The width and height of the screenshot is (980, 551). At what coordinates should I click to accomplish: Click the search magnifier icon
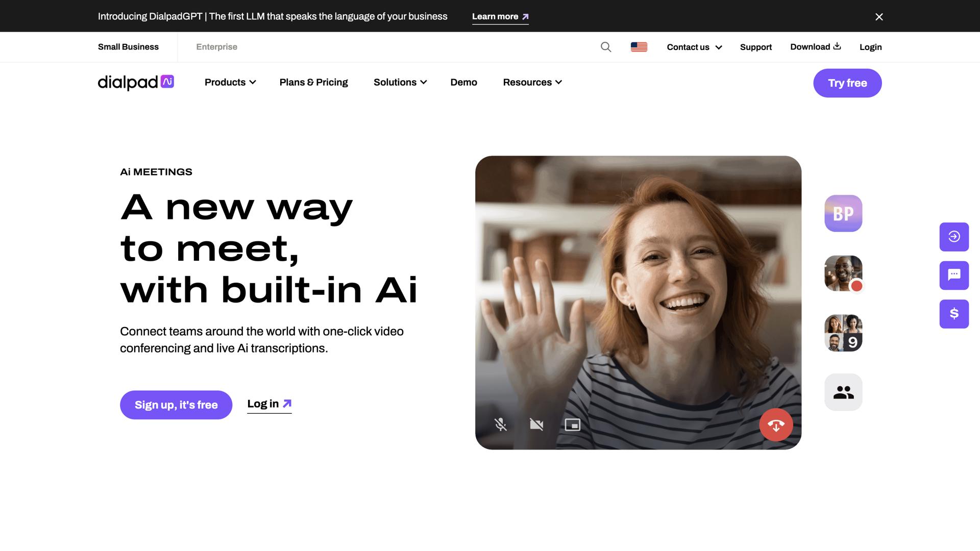tap(606, 47)
